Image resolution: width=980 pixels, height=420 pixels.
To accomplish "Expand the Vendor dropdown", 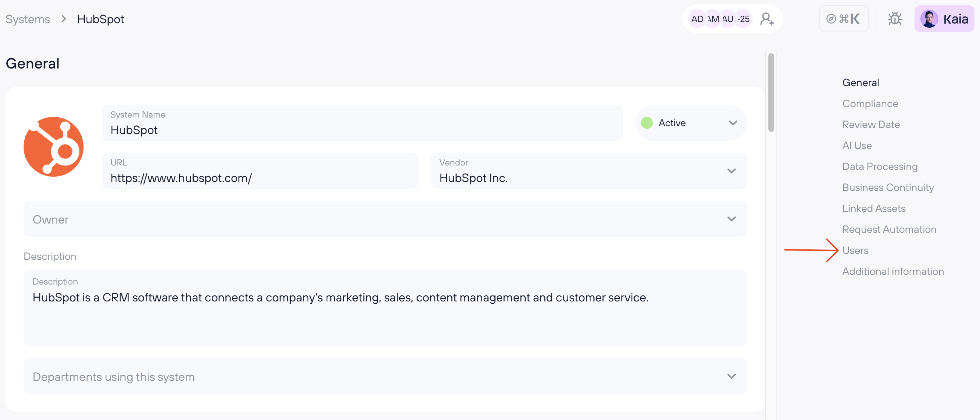I will click(x=589, y=171).
